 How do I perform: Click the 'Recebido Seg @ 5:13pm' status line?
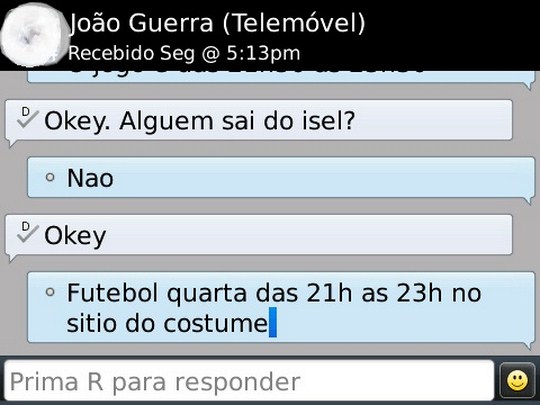[184, 53]
